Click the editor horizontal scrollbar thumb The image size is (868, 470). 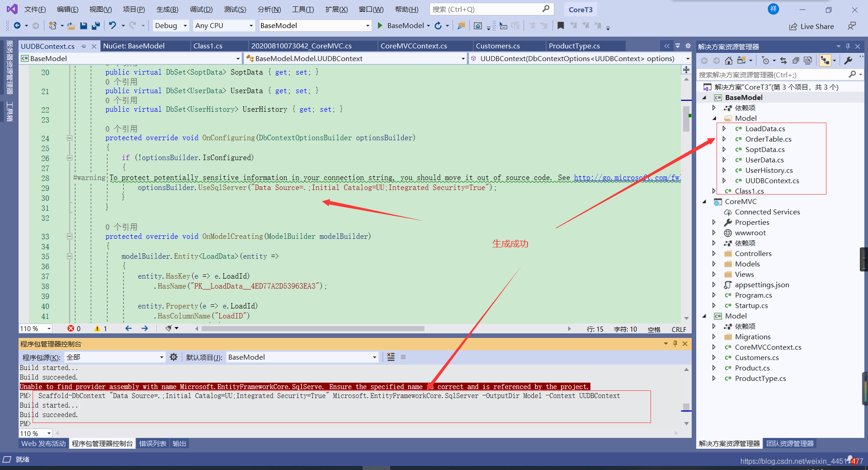point(313,329)
